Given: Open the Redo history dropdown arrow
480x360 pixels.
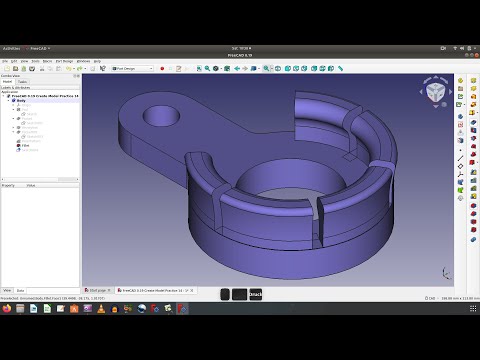Looking at the screenshot, I should 85,68.
